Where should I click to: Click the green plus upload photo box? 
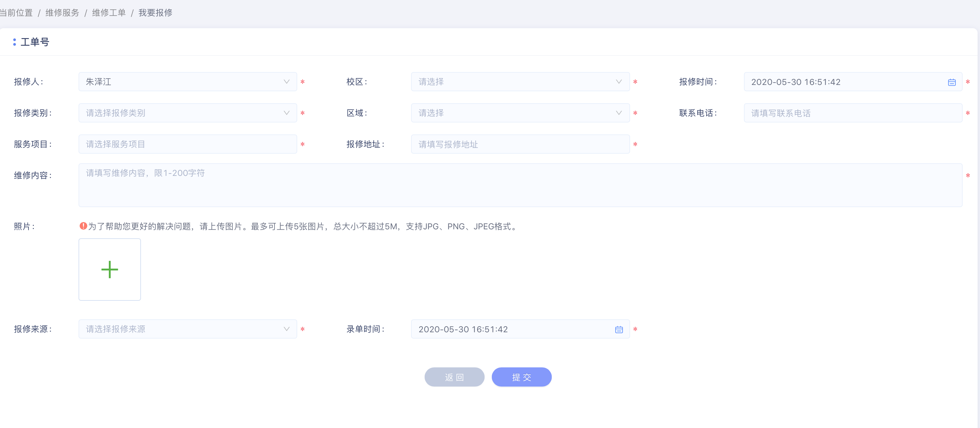click(109, 269)
